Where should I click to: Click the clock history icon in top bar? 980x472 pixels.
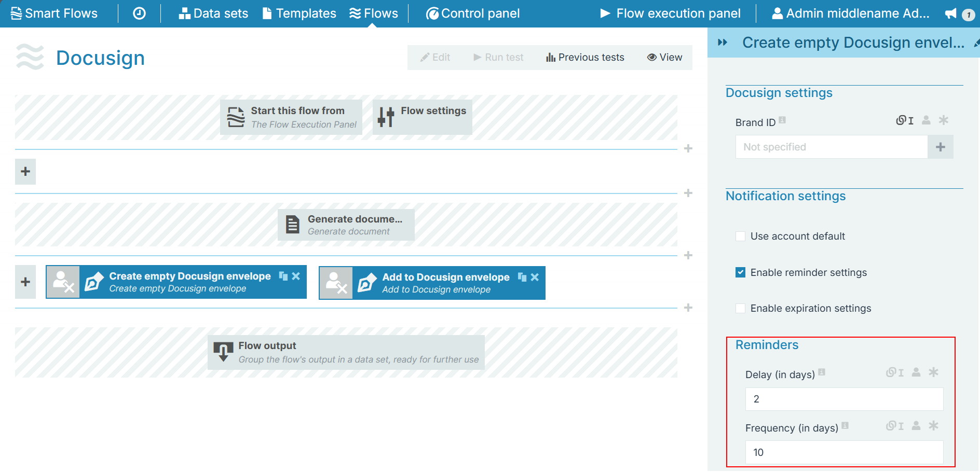(x=139, y=13)
